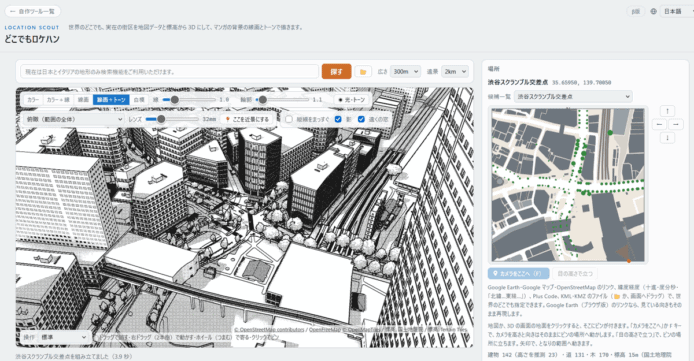Viewport: 694px width, 361px height.
Task: Click the 3D manga scene viewport
Action: coord(244,217)
